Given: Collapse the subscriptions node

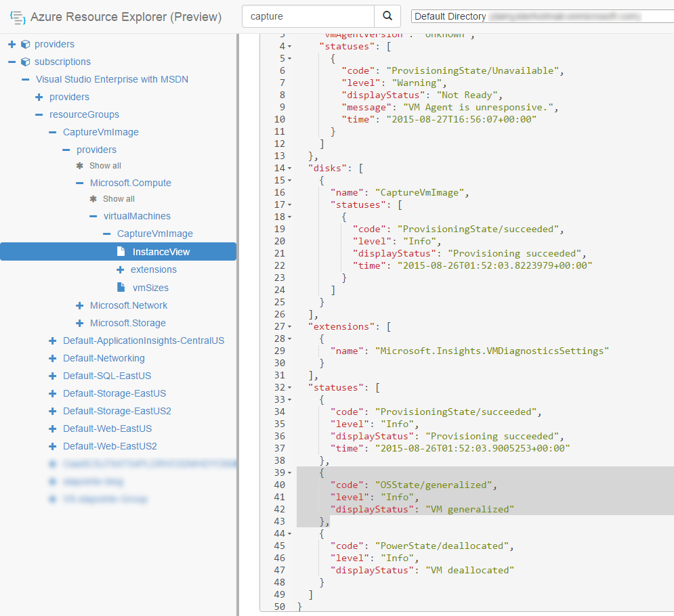Looking at the screenshot, I should click(x=12, y=62).
